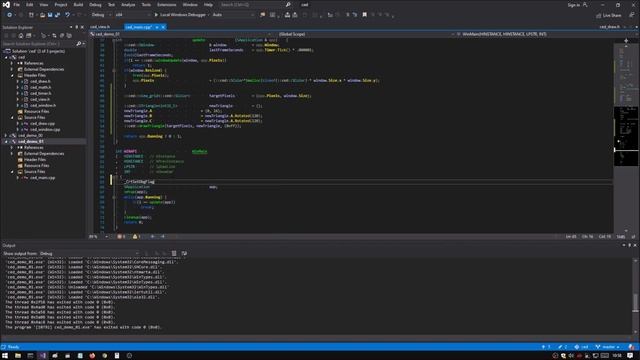Open File Explorer from the taskbar
The height and width of the screenshot is (360, 640).
18,356
